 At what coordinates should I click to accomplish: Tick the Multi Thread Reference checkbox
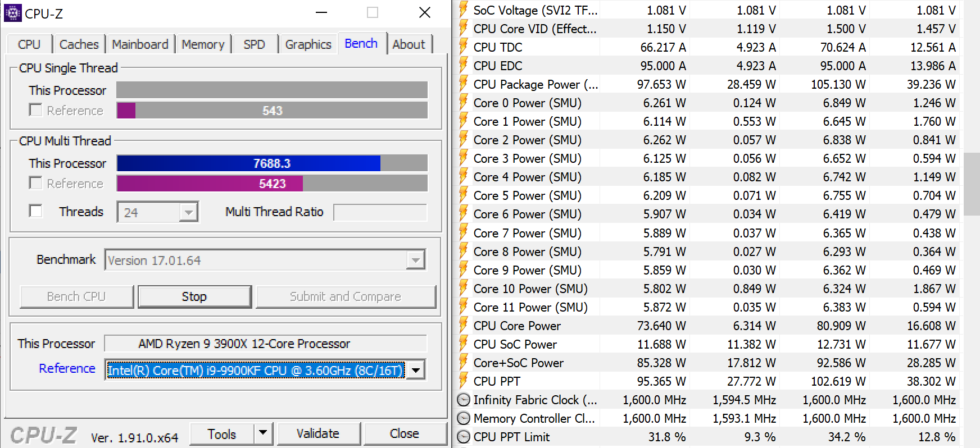(x=35, y=183)
